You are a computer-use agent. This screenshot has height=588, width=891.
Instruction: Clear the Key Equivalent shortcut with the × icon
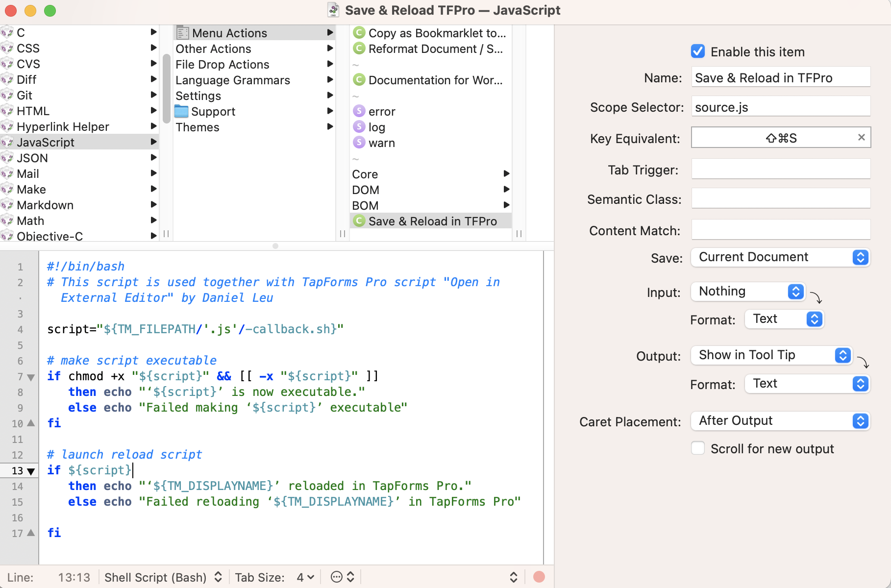pos(861,137)
